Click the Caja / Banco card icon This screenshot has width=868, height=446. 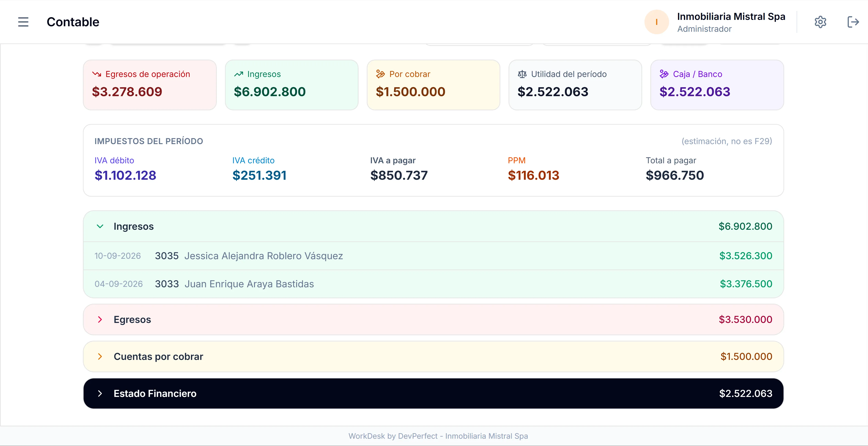pos(664,74)
